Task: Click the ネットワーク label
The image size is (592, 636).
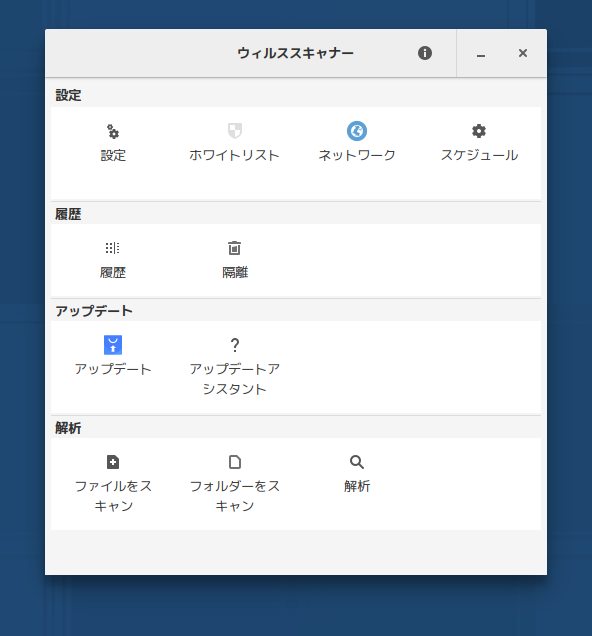Action: pyautogui.click(x=357, y=155)
